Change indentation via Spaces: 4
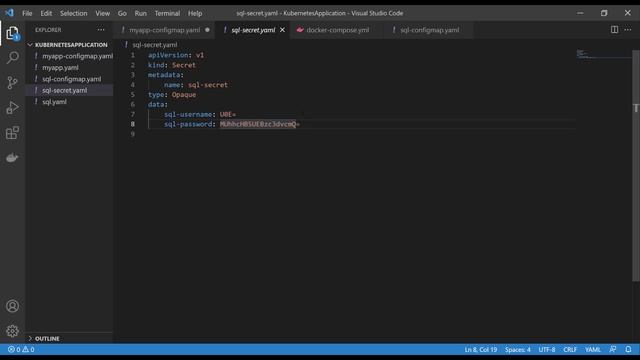640x360 pixels. point(518,349)
